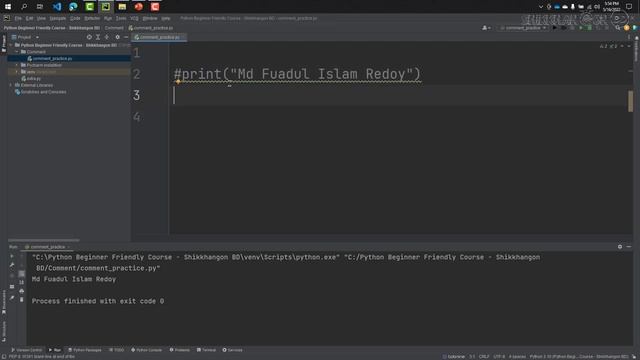Toggle the Structure side tool window button
The image size is (640, 360).
pos(4,332)
